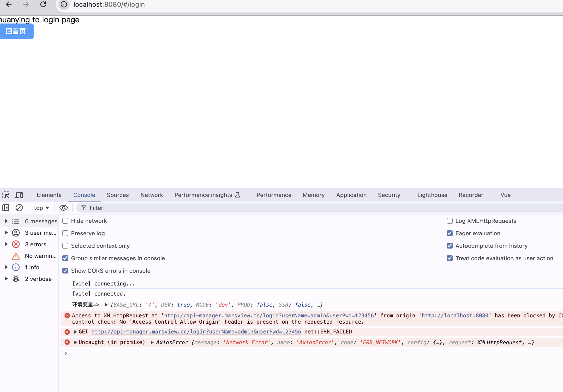The width and height of the screenshot is (563, 392).
Task: Open the Recorder tab
Action: coord(471,195)
